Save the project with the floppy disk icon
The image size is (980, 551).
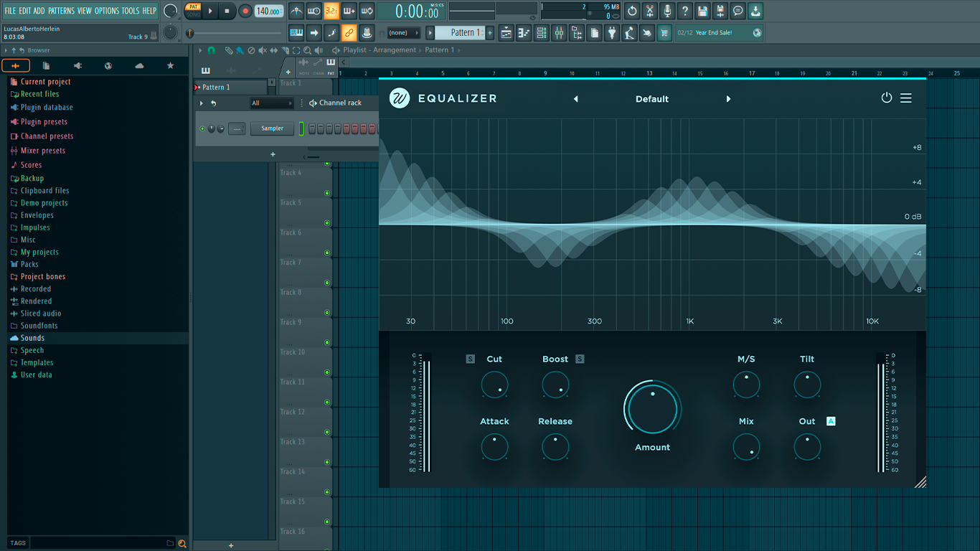[702, 11]
